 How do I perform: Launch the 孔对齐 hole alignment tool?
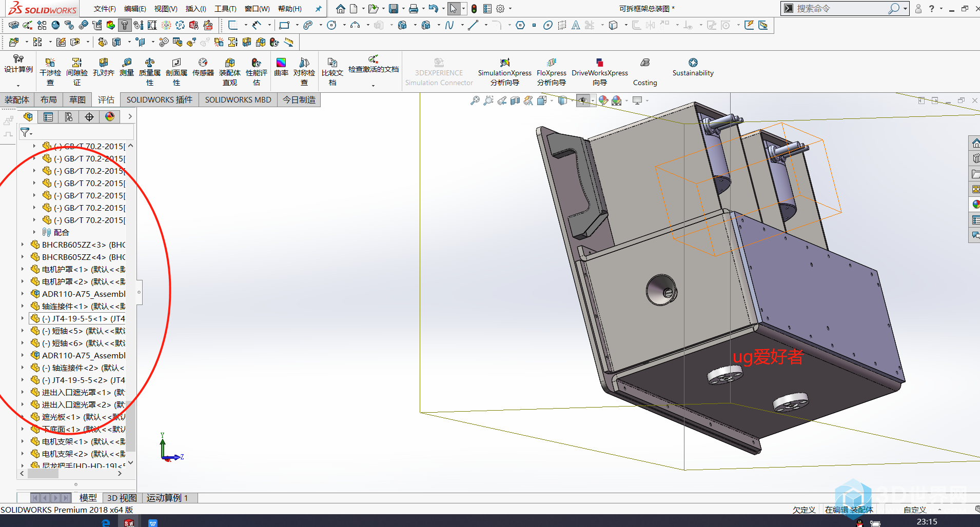click(104, 67)
